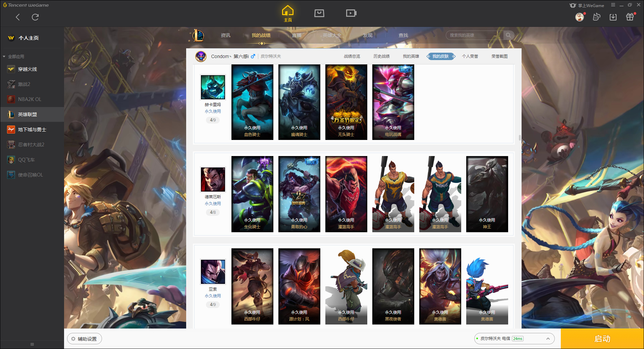Select the 我的皮肤 sub-tab
Viewport: 644px width, 349px height.
coord(440,56)
